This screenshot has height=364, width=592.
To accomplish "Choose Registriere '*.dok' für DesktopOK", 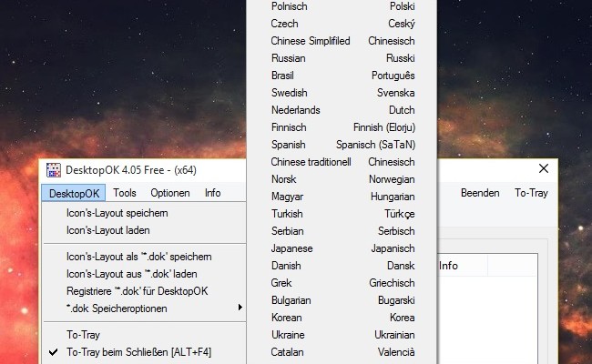I will (x=144, y=291).
